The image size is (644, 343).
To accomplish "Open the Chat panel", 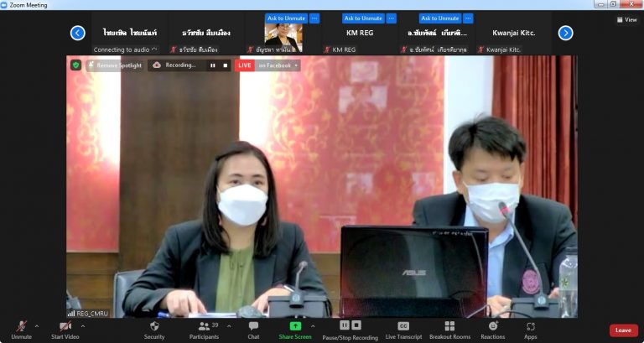I will (253, 329).
